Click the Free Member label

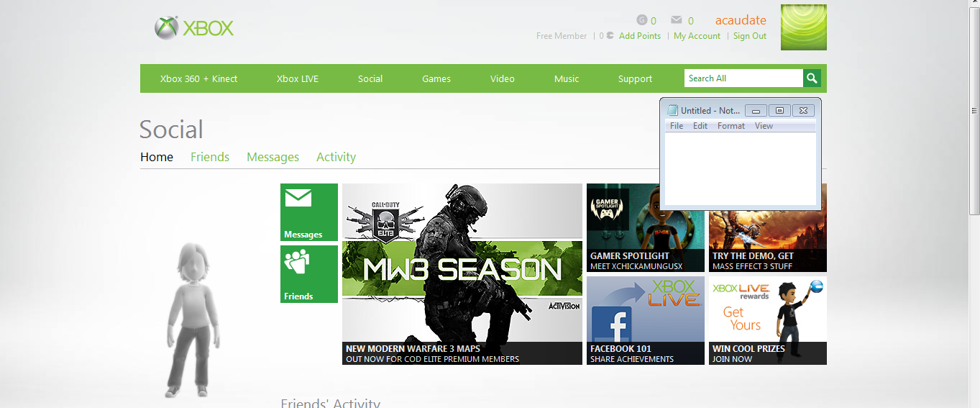[x=562, y=36]
